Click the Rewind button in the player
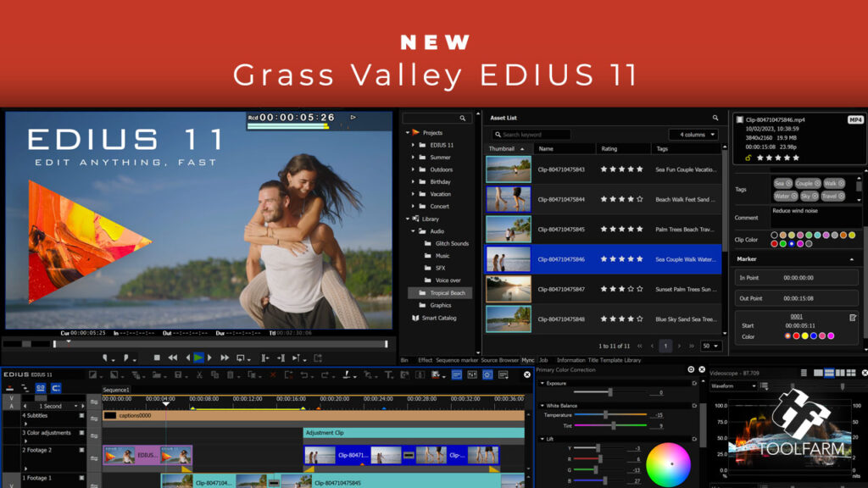This screenshot has width=868, height=488. 173,358
